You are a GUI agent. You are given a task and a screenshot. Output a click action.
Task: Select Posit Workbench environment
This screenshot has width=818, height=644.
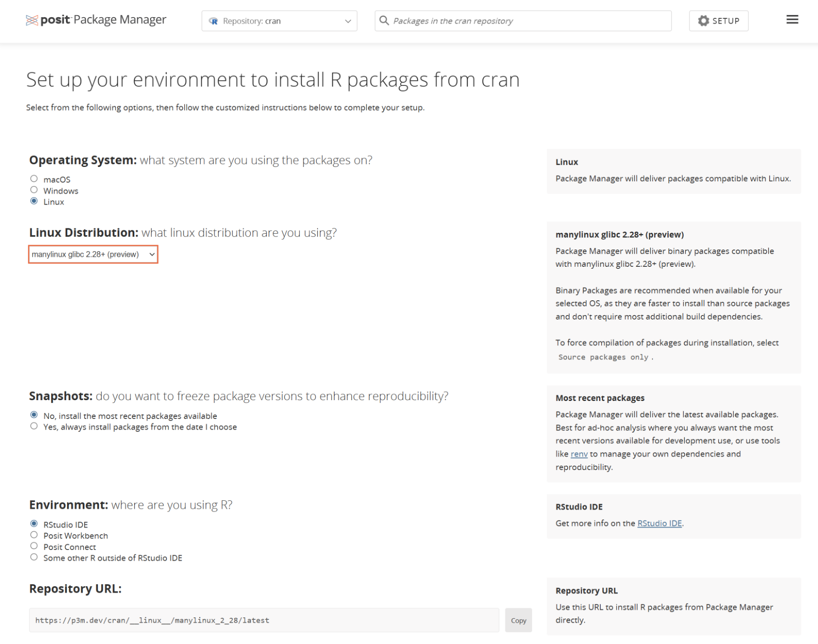pyautogui.click(x=34, y=535)
